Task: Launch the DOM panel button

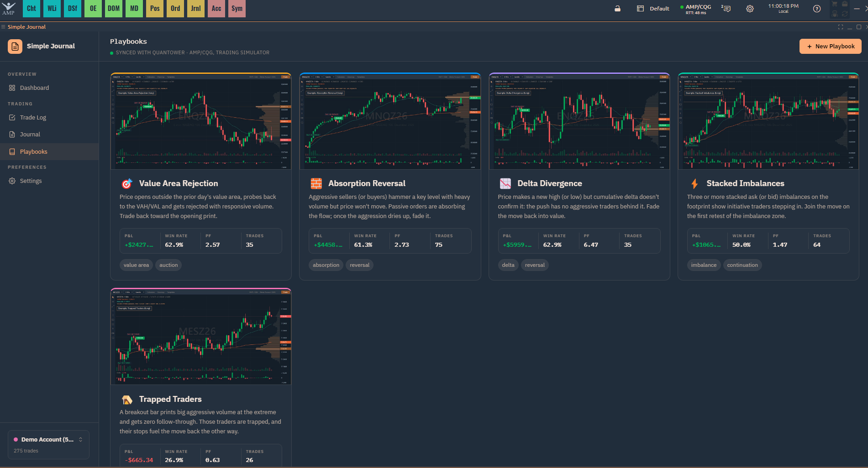Action: (114, 9)
